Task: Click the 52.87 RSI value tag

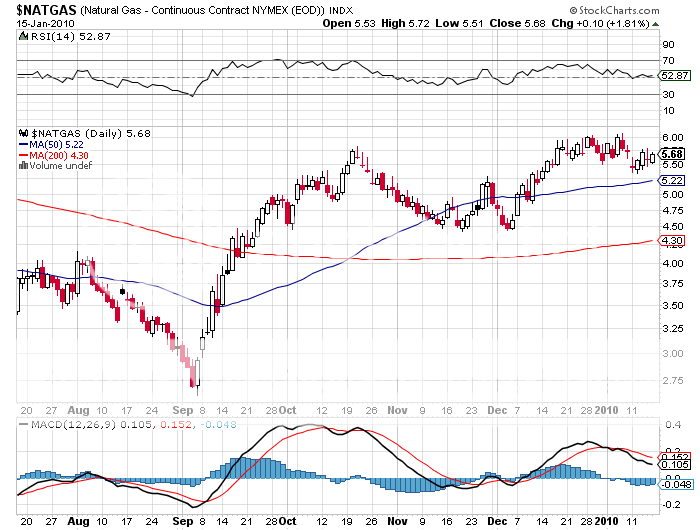Action: 677,76
